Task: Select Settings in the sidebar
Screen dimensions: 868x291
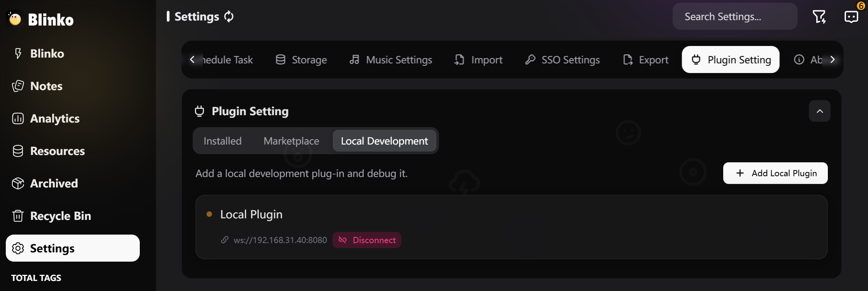Action: pyautogui.click(x=73, y=248)
